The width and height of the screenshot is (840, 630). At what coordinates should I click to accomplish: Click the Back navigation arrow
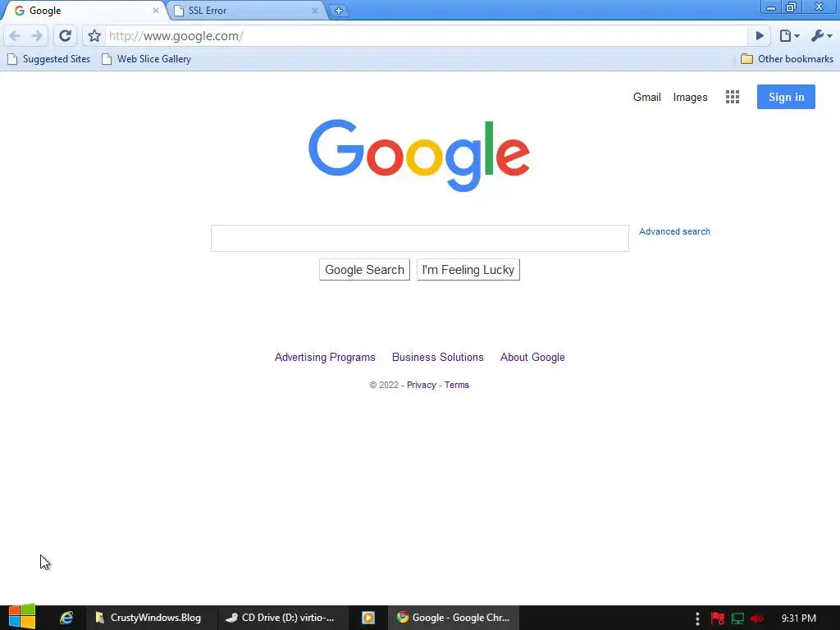click(x=15, y=36)
